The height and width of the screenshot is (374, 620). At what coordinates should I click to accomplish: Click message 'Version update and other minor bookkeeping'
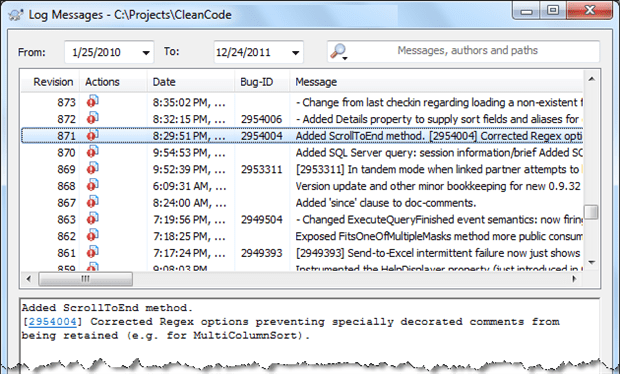(x=438, y=186)
